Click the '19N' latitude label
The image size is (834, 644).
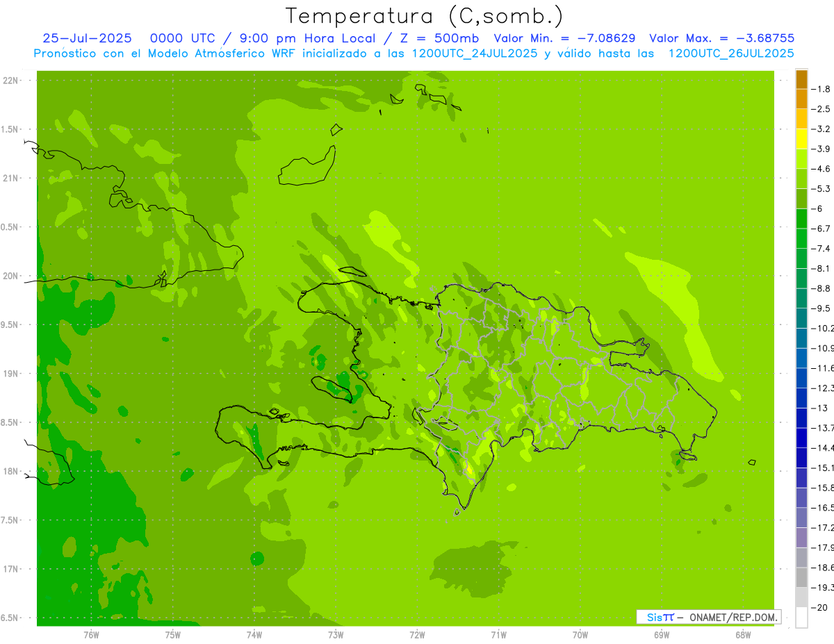(x=11, y=374)
